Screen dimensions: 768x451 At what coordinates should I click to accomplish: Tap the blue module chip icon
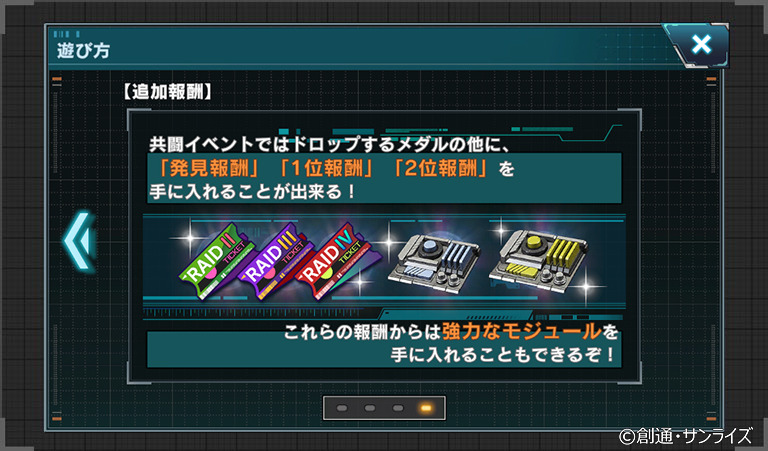pos(435,263)
